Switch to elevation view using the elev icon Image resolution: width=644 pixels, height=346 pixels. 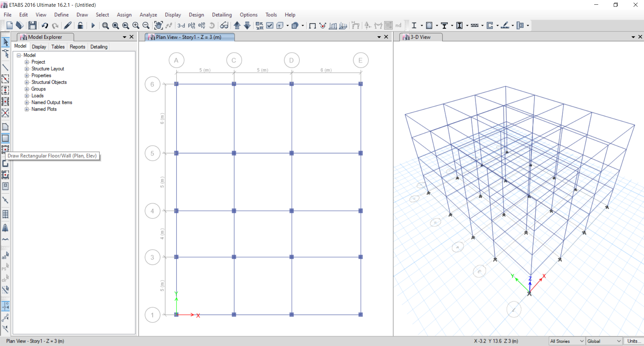201,25
